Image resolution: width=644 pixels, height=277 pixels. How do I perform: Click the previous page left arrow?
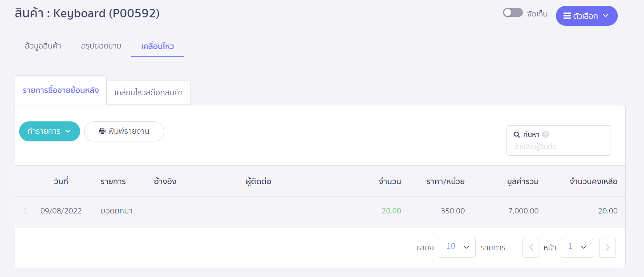pyautogui.click(x=531, y=247)
